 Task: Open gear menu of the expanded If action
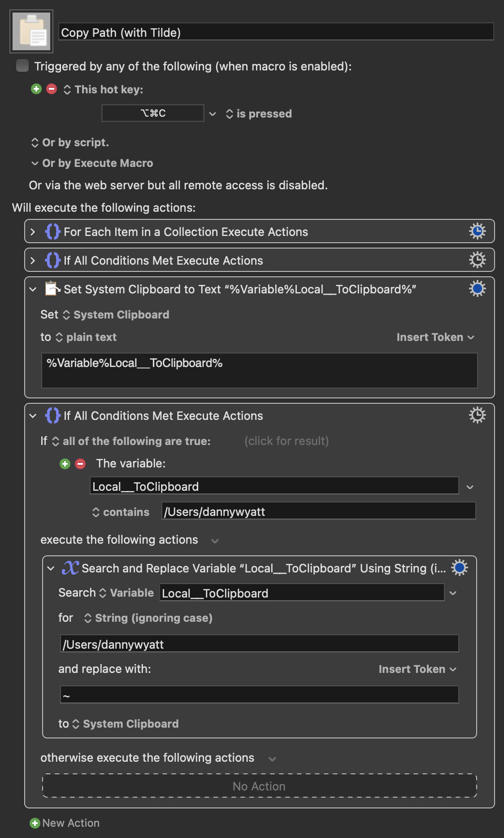[x=478, y=415]
